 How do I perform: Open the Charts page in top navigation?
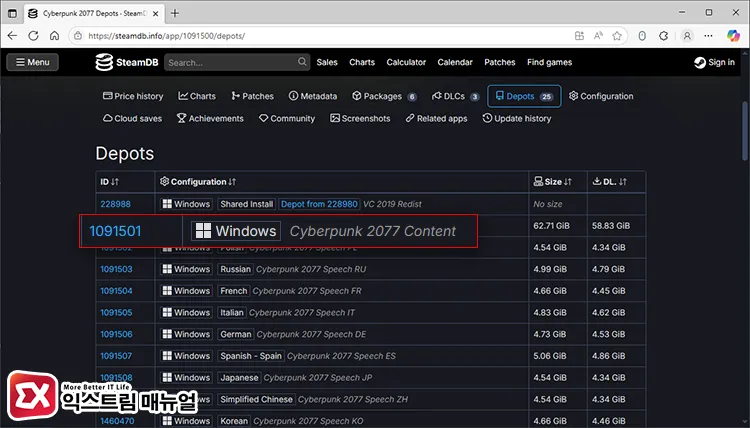(362, 62)
